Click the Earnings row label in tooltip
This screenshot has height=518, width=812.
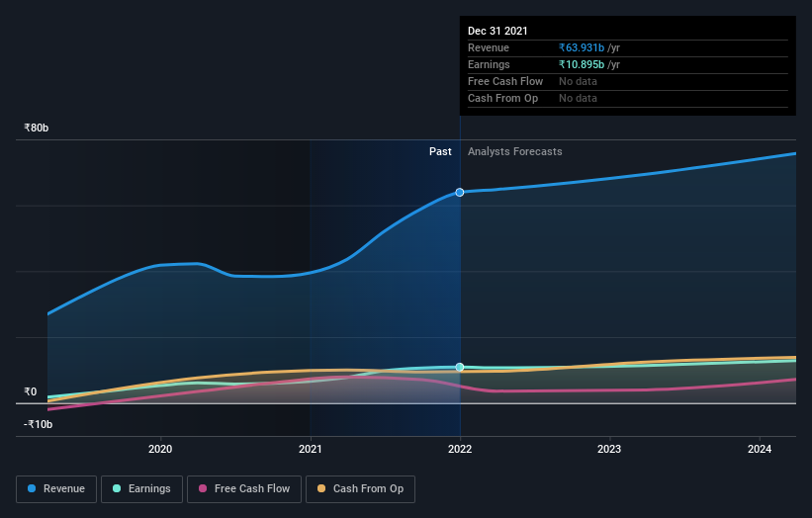coord(489,64)
